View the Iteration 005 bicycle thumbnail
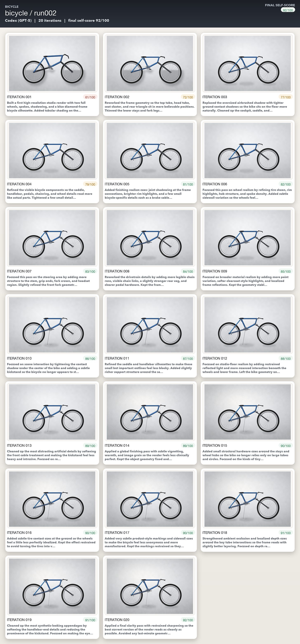300x644 pixels. [x=150, y=150]
